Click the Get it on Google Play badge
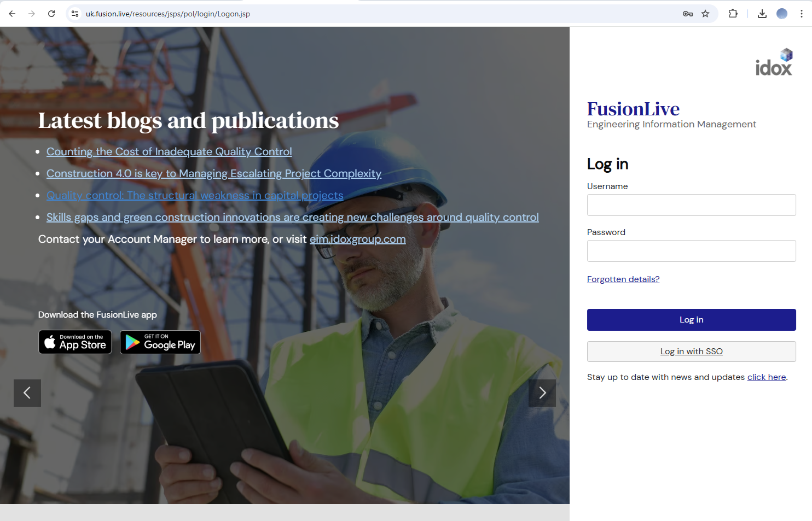The image size is (812, 521). (x=160, y=342)
